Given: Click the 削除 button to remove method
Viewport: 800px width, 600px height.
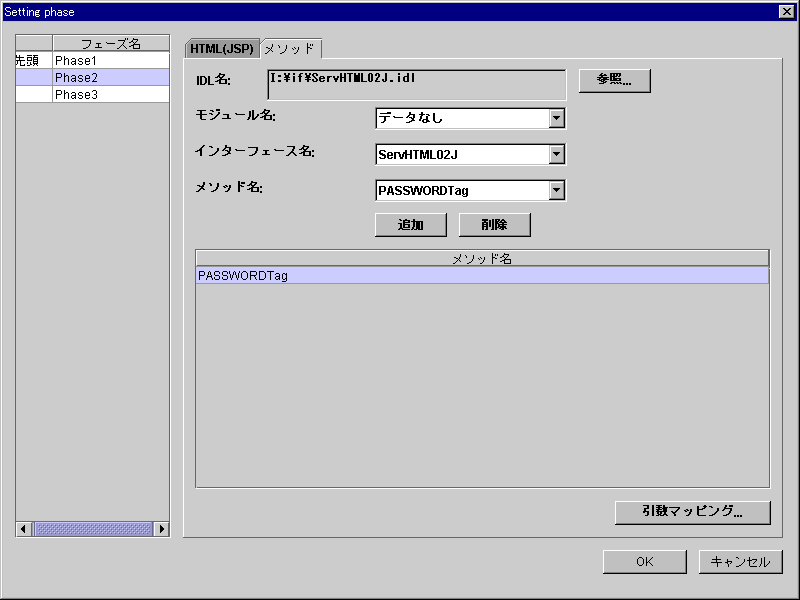Looking at the screenshot, I should [494, 224].
